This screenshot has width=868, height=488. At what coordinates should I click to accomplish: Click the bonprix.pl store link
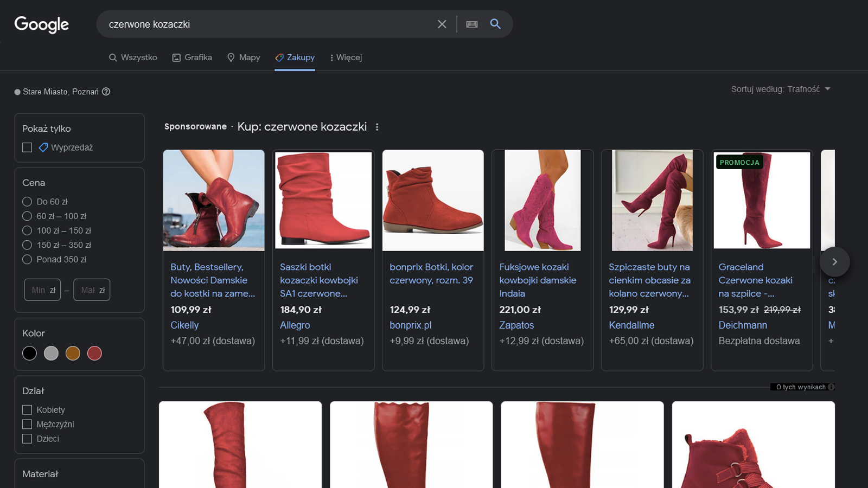[x=411, y=325]
